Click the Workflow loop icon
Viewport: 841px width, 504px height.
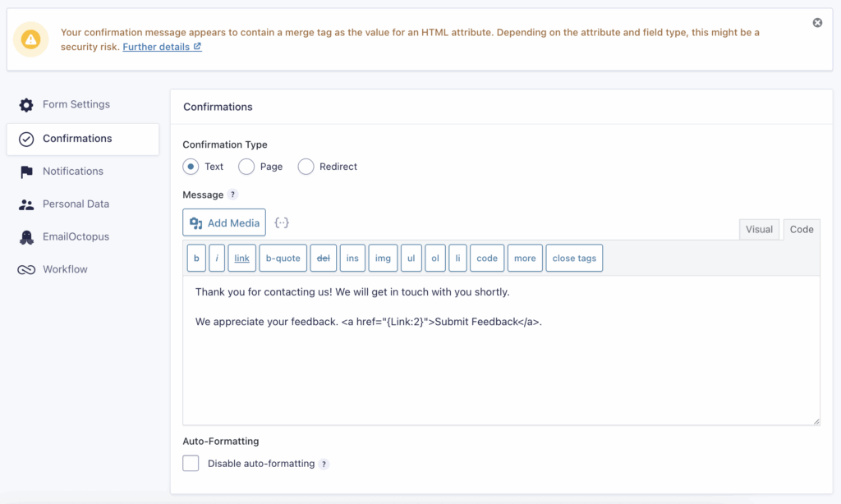pyautogui.click(x=26, y=270)
